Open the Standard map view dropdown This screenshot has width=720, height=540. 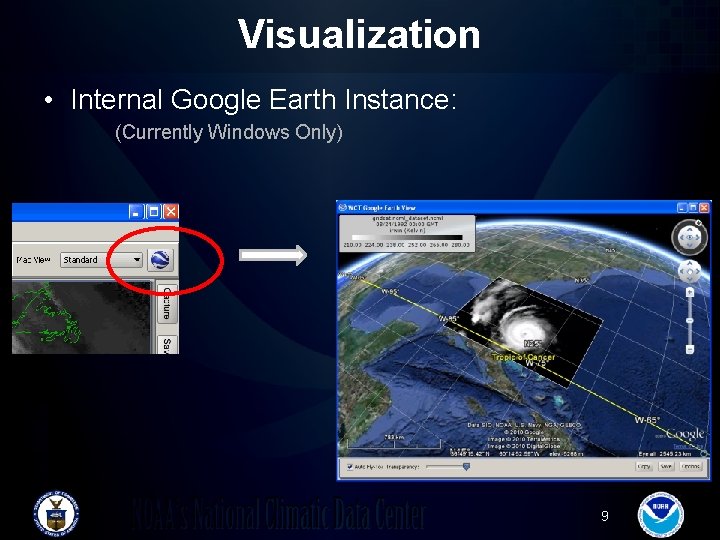pyautogui.click(x=101, y=260)
